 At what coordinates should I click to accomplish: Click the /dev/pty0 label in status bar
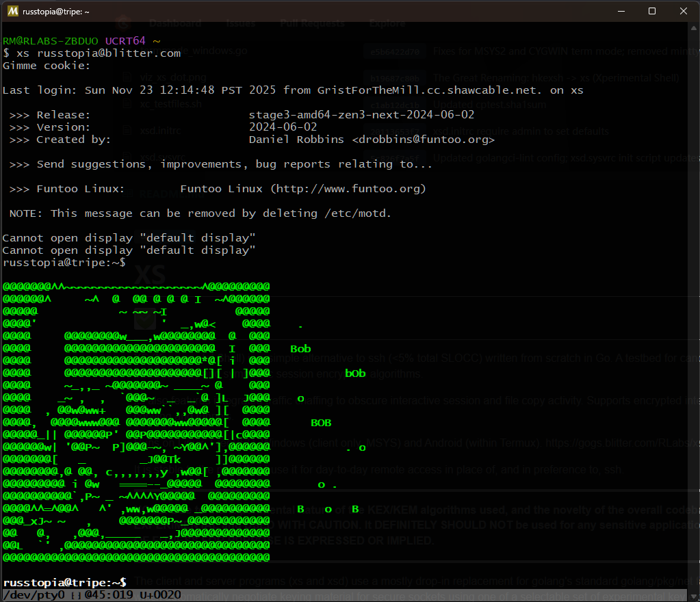click(31, 595)
